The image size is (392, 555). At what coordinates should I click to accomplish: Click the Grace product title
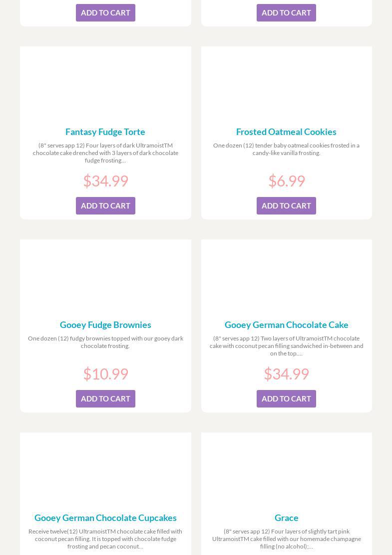click(x=286, y=517)
